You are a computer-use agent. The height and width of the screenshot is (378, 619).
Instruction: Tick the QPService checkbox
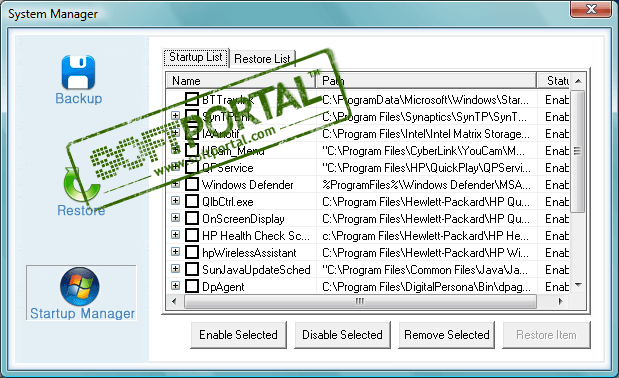tap(192, 167)
